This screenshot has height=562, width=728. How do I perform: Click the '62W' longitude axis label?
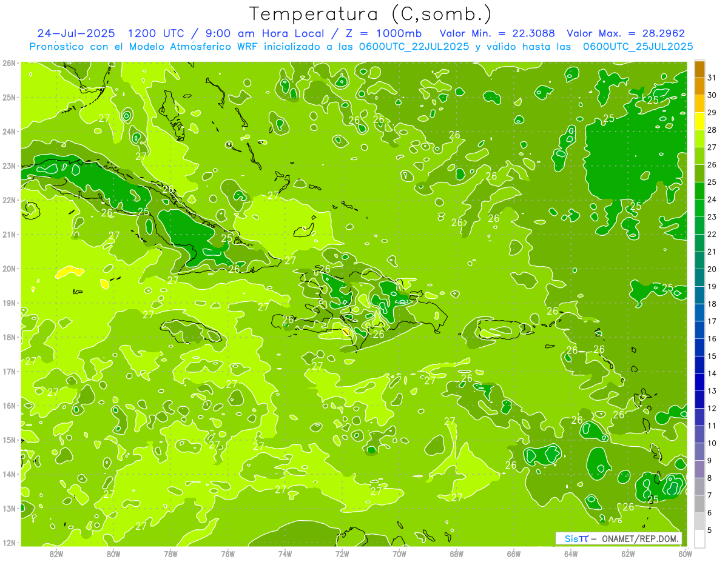point(628,554)
